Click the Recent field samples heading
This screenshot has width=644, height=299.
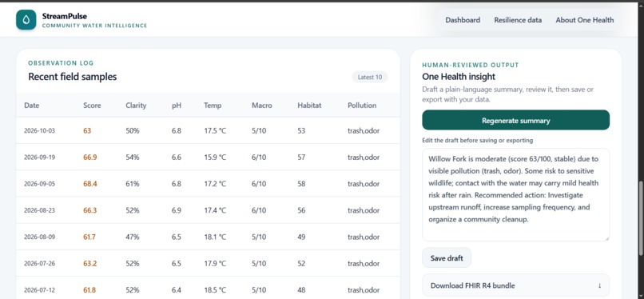point(72,77)
